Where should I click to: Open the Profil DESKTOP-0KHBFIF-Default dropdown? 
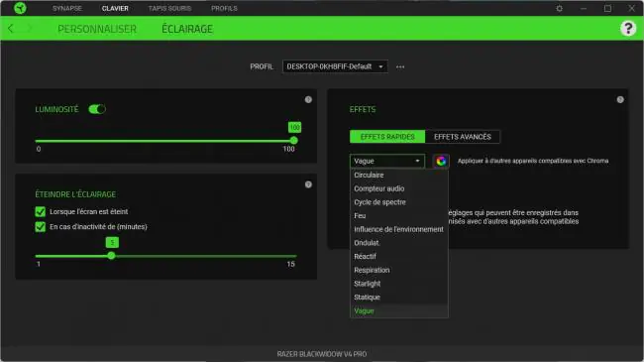(x=335, y=66)
